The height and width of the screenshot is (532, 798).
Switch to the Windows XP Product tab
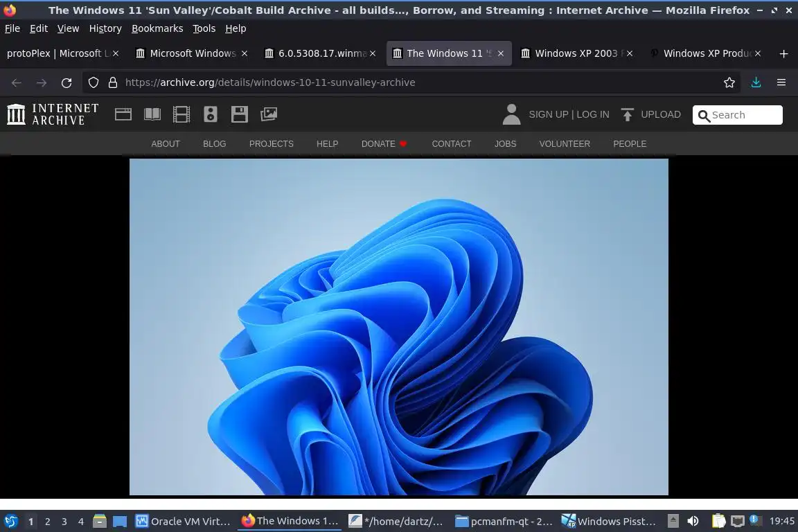(x=705, y=53)
